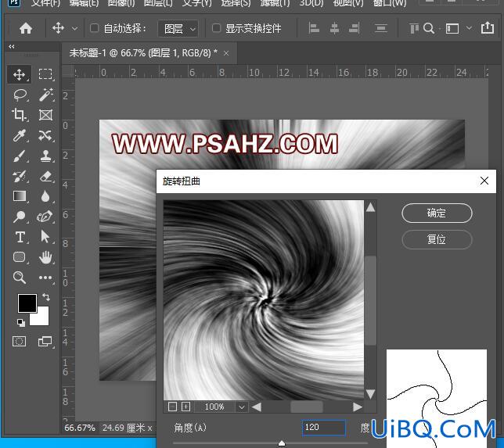Click the 角度 angle value field
Viewport: 504px width, 448px height.
[324, 428]
